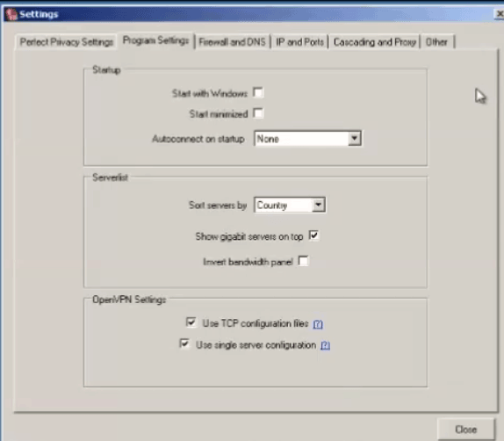
Task: Switch to Perfect Privacy Settings tab
Action: (66, 42)
